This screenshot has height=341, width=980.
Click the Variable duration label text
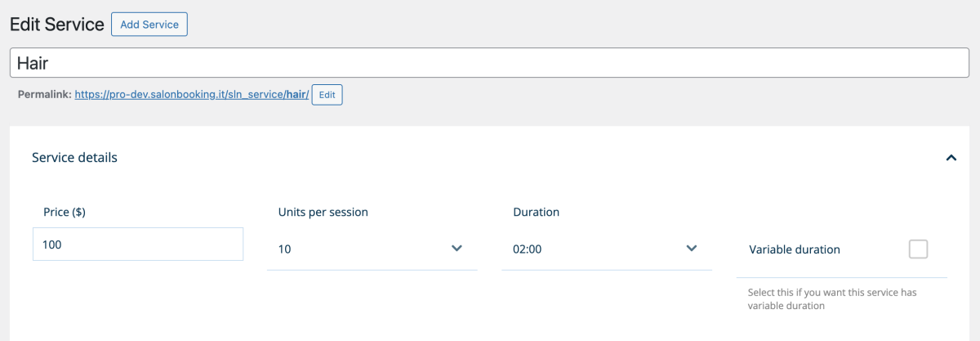coord(794,249)
